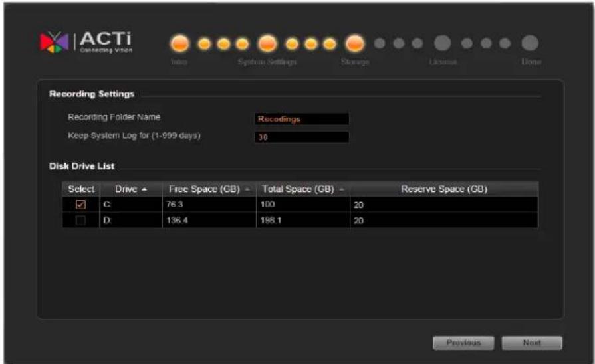Viewport: 595px width, 364px height.
Task: Click the Storage step circle
Action: pos(355,43)
